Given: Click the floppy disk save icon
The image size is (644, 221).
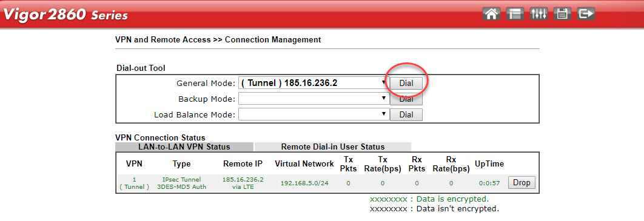Looking at the screenshot, I should point(562,13).
